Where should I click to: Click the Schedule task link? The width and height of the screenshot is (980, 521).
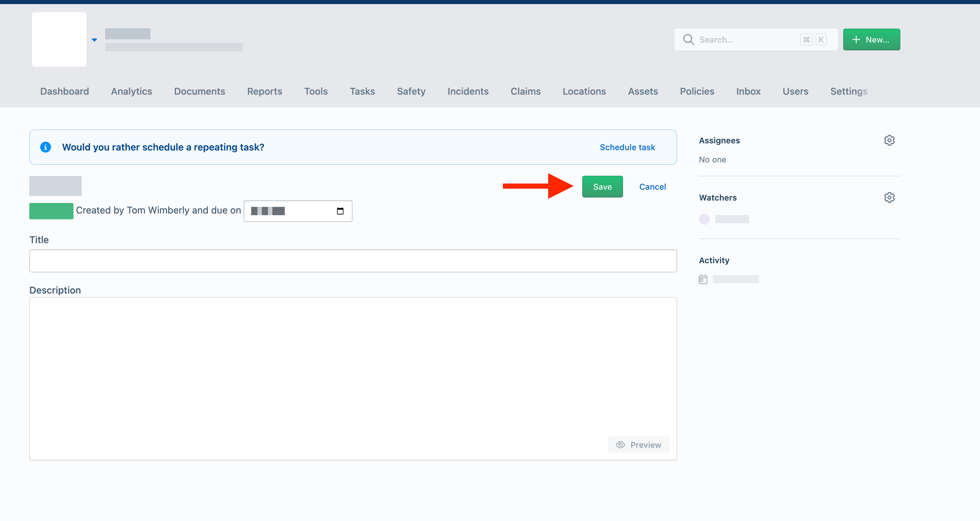(627, 147)
